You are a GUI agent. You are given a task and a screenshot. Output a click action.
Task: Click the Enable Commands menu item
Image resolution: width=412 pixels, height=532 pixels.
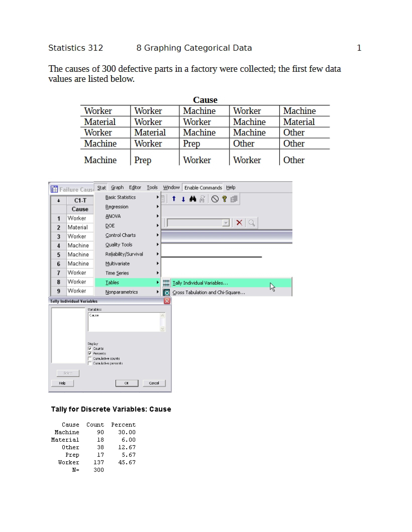point(203,188)
